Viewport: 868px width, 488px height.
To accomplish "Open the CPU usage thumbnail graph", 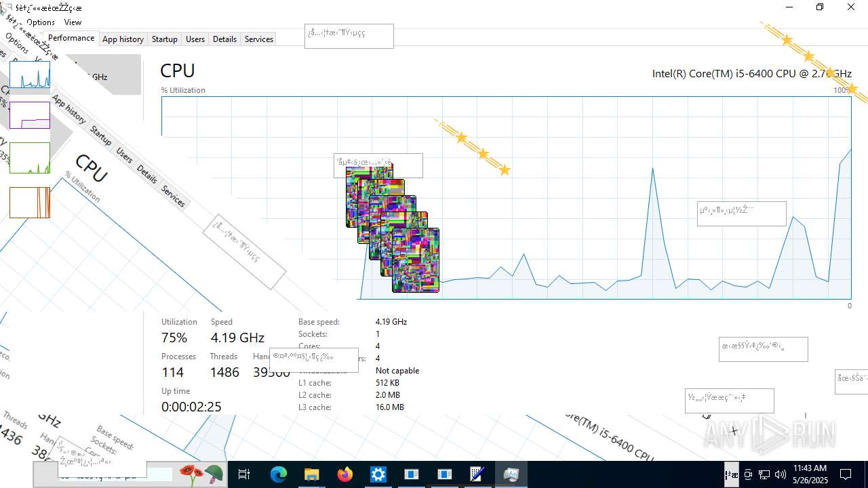I will [30, 75].
